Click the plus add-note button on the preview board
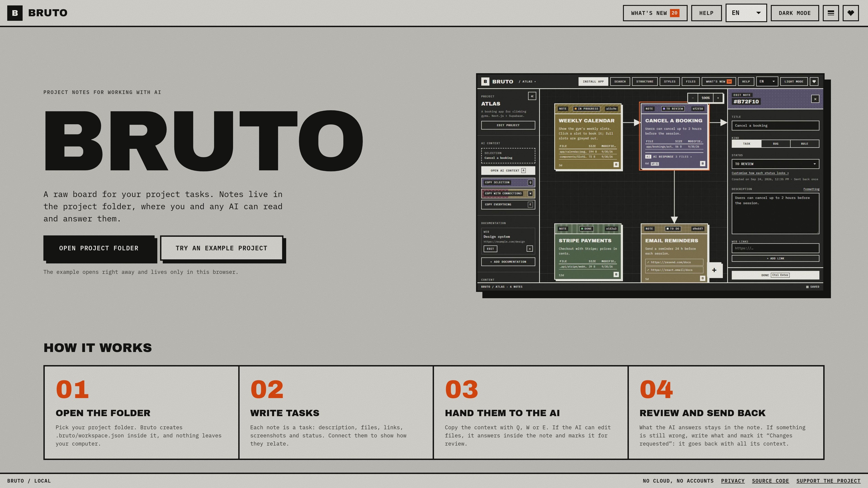The image size is (868, 488). tap(714, 270)
